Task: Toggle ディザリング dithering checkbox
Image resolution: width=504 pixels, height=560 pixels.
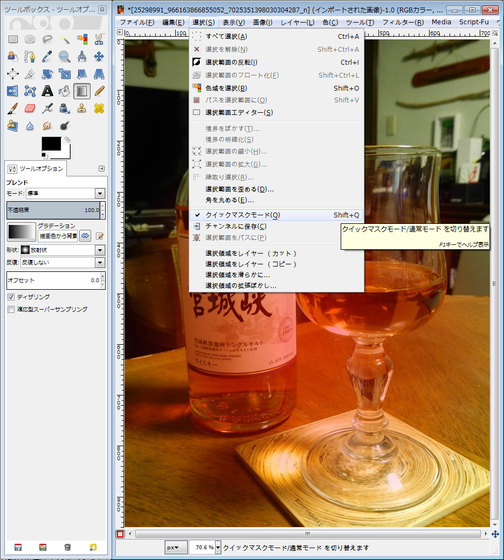Action: (11, 297)
